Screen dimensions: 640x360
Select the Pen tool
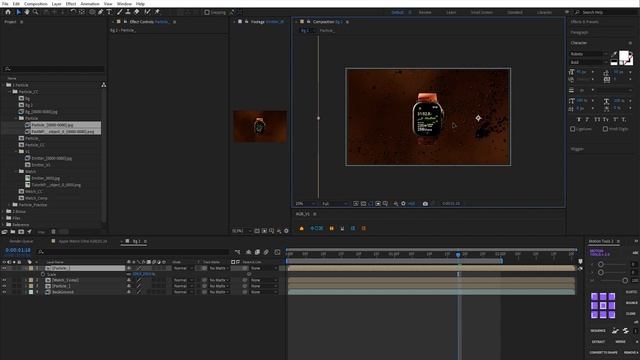pyautogui.click(x=101, y=12)
